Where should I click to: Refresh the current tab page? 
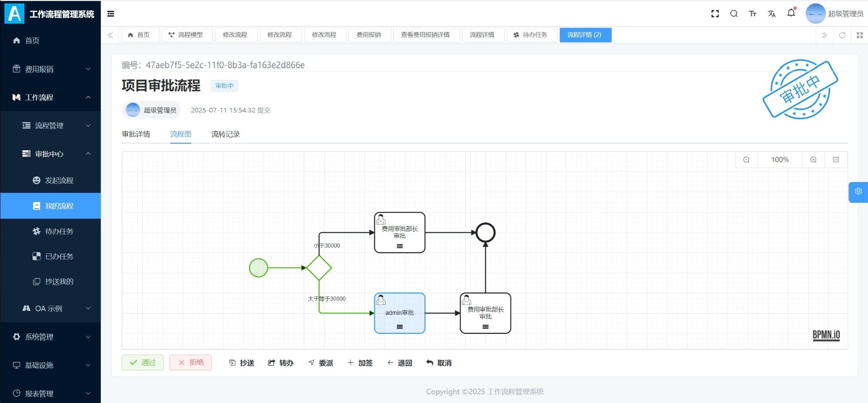[x=842, y=35]
